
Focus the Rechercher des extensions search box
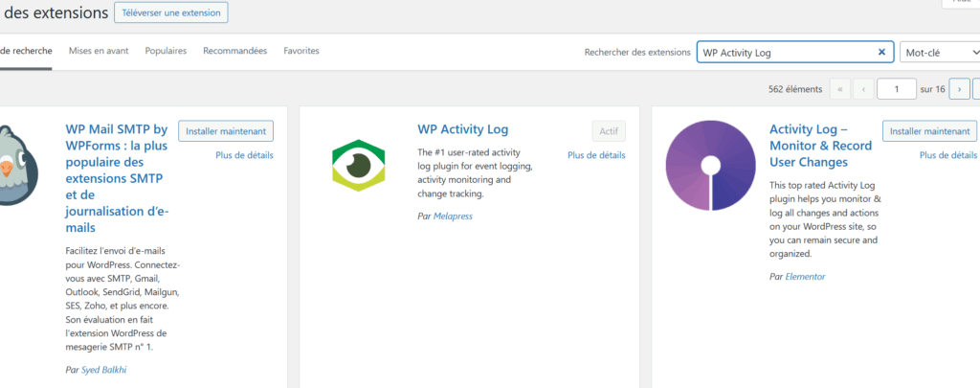click(787, 53)
